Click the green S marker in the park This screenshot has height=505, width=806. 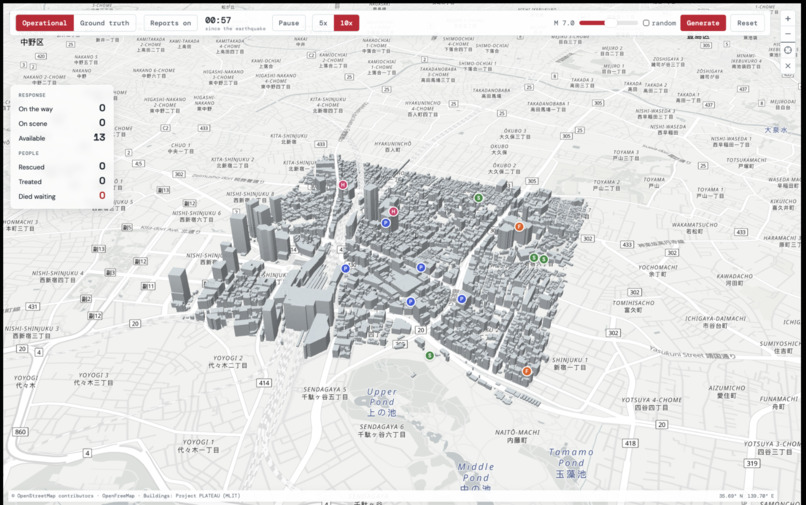tap(430, 355)
